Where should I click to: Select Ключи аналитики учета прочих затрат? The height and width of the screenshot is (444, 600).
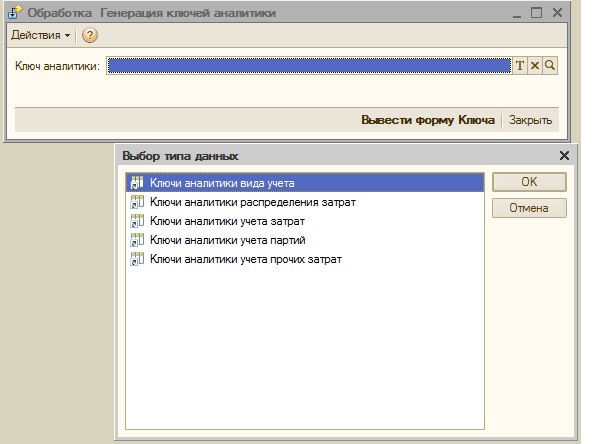coord(305,260)
